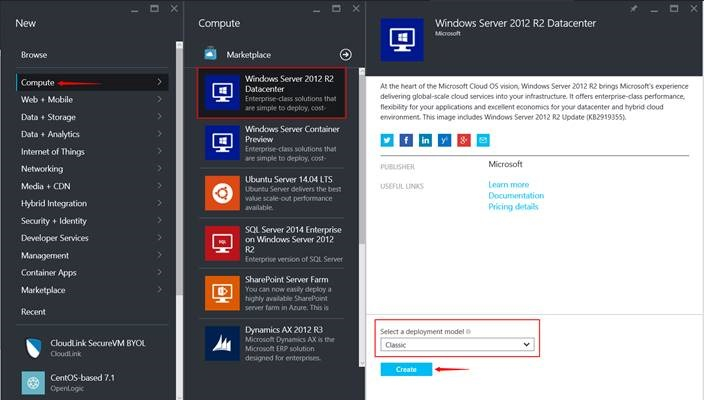Open the Browse menu item
704x400 pixels.
click(x=34, y=55)
